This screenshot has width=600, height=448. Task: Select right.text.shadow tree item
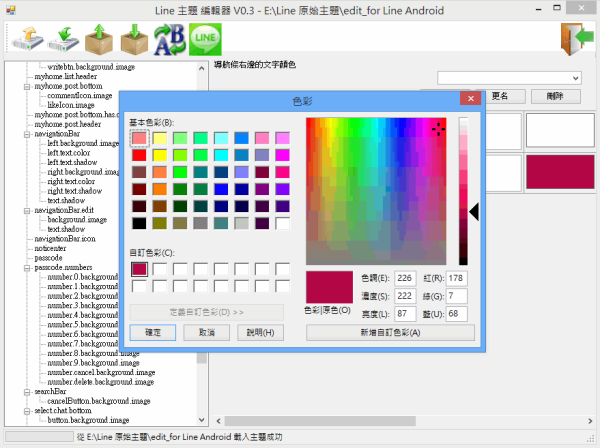(75, 191)
